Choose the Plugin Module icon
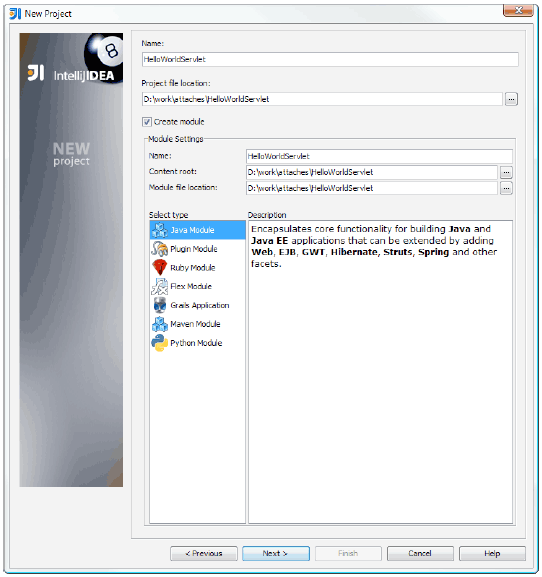 (159, 249)
